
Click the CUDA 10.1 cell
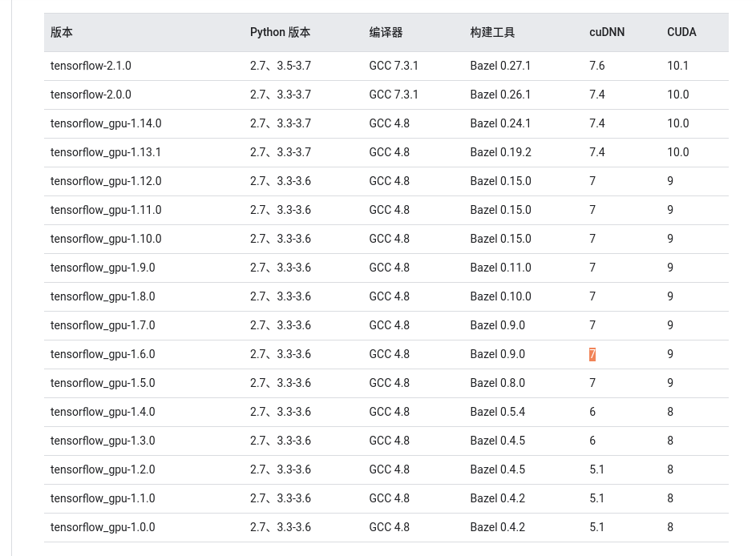point(677,66)
